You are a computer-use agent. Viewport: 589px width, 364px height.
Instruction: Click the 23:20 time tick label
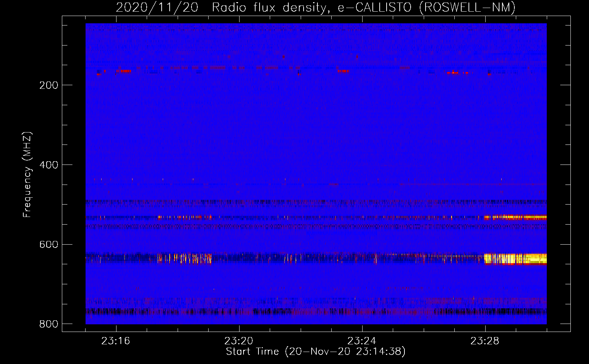239,341
